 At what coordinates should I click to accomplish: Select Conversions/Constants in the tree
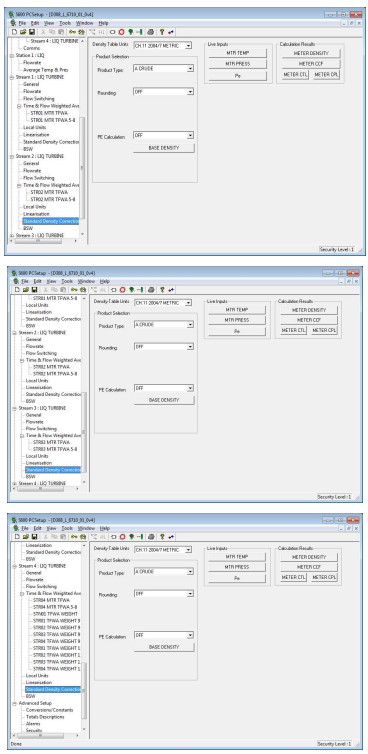(50, 710)
